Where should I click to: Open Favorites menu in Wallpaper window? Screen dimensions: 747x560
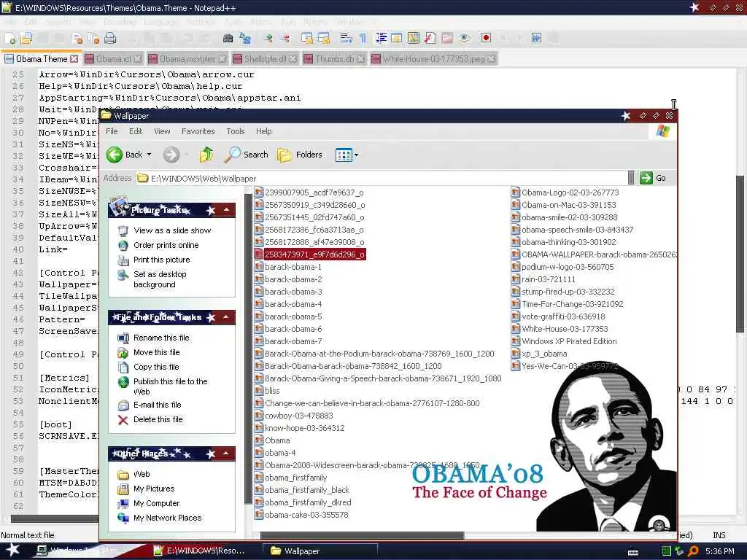click(198, 131)
